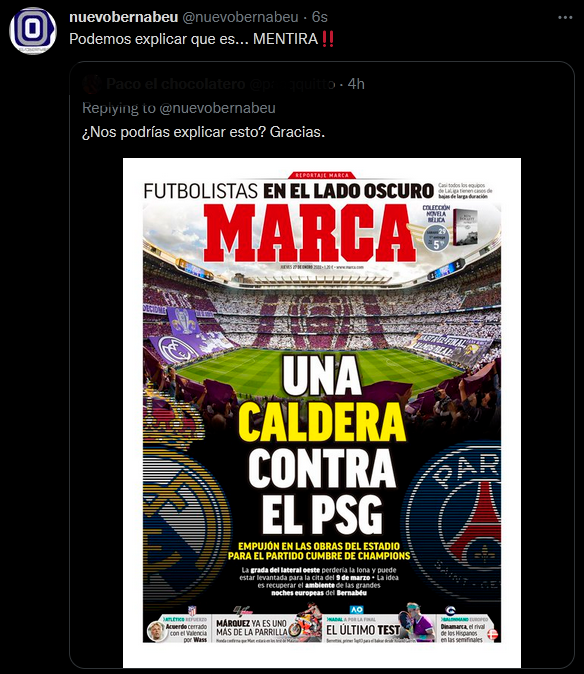The image size is (584, 674).
Task: Click the red MARCA logo on the cover
Action: [309, 233]
